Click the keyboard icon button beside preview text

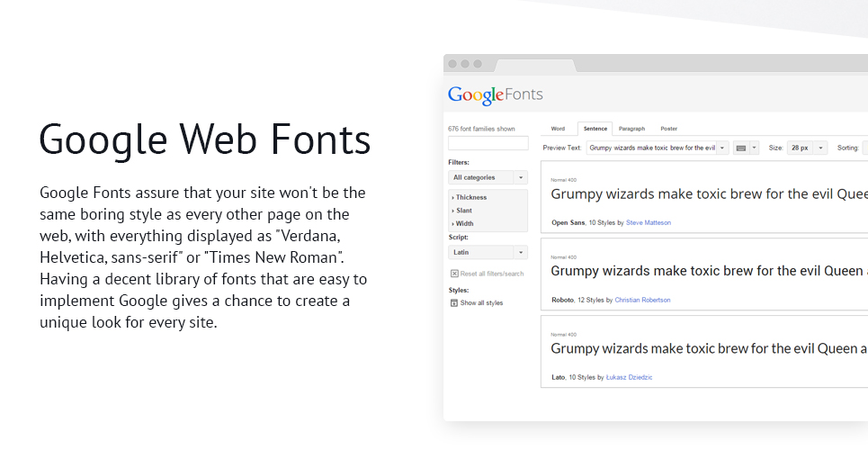740,148
